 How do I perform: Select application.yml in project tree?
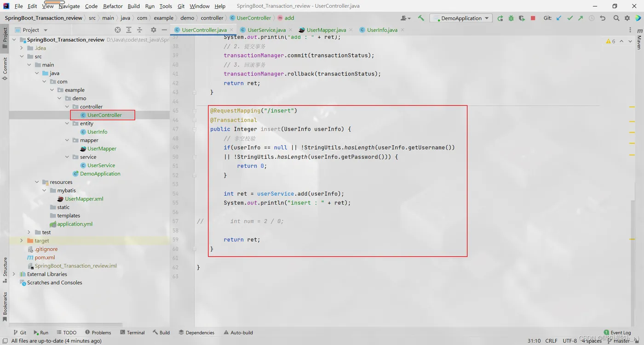(x=75, y=224)
